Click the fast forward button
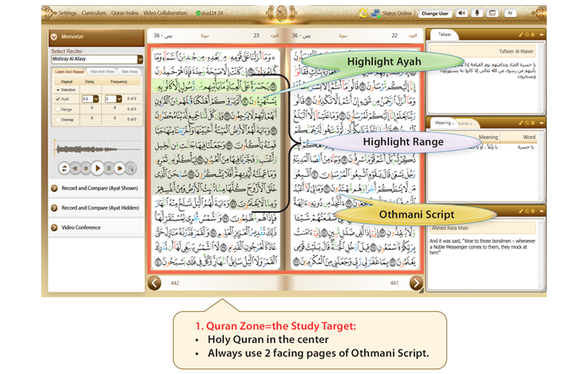The image size is (588, 374). pos(119,168)
